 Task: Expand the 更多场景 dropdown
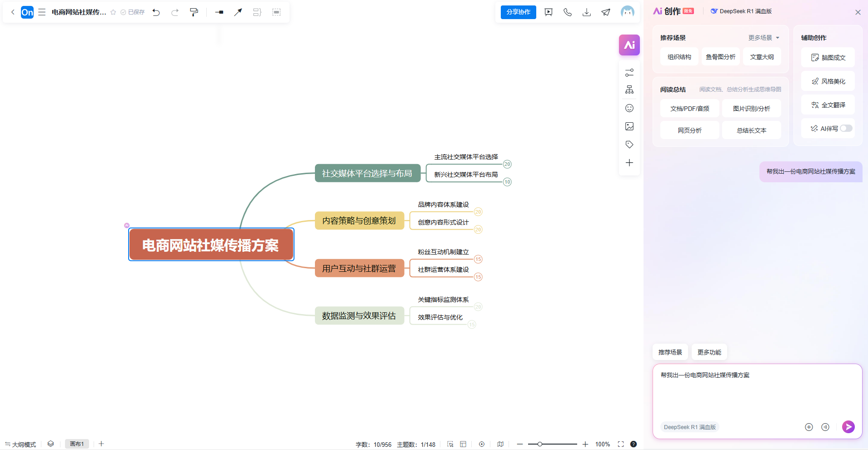[763, 38]
